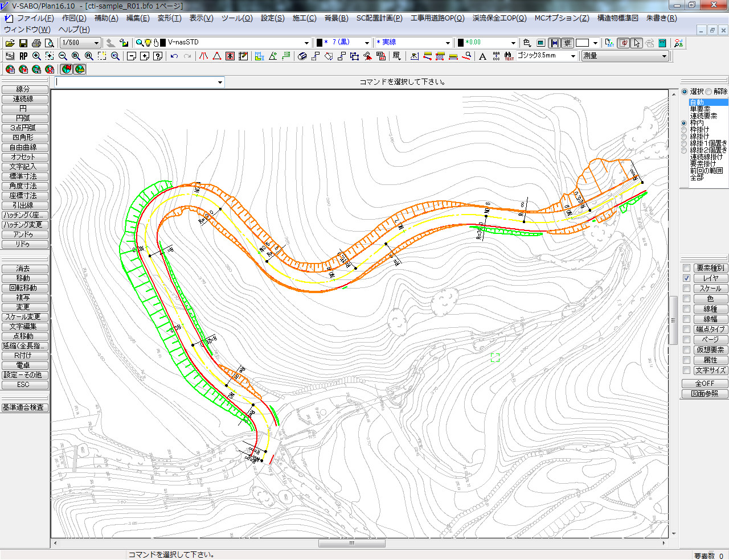The height and width of the screenshot is (560, 729).
Task: Click the 色 color icon in toolbar
Action: (527, 43)
